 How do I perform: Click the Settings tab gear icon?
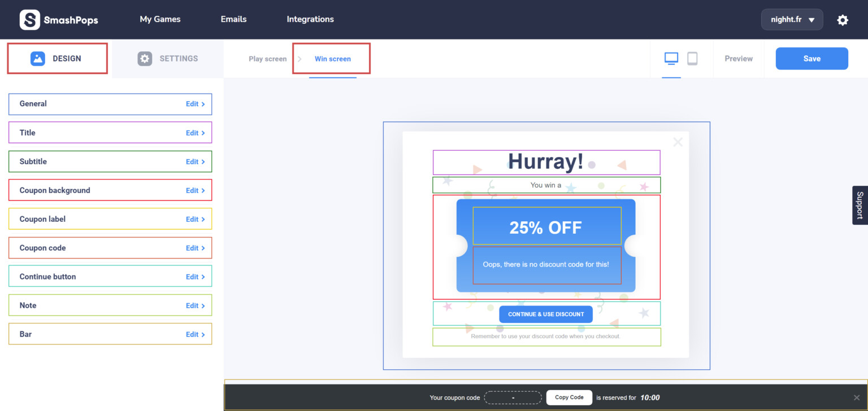pyautogui.click(x=145, y=58)
